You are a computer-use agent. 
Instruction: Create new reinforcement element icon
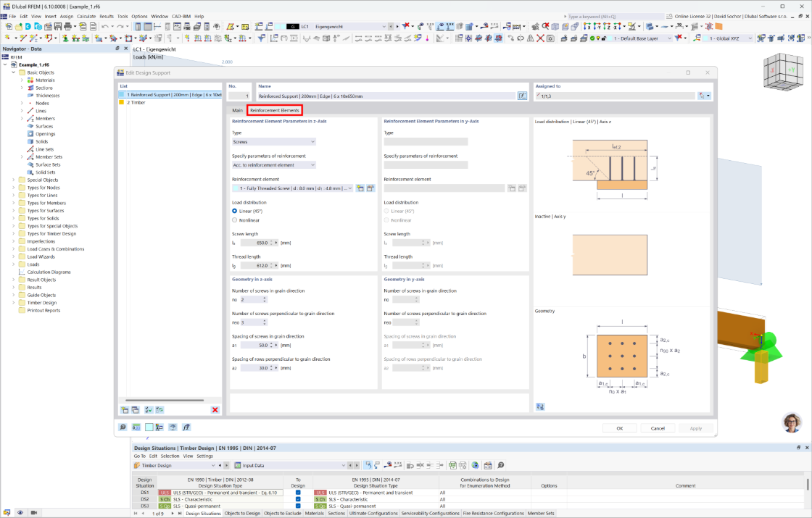pos(360,188)
